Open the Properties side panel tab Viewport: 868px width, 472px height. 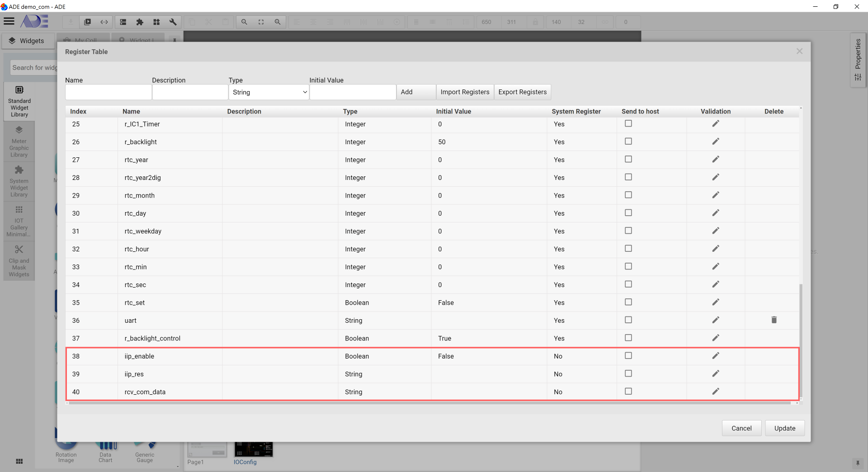858,60
